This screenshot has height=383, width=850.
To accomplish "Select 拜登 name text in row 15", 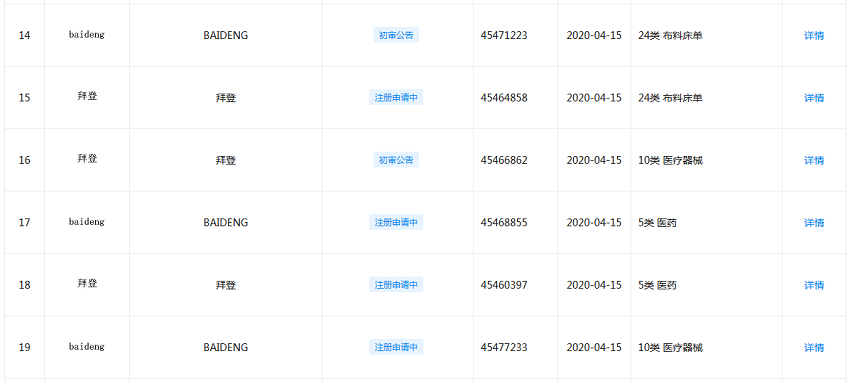I will [x=226, y=98].
